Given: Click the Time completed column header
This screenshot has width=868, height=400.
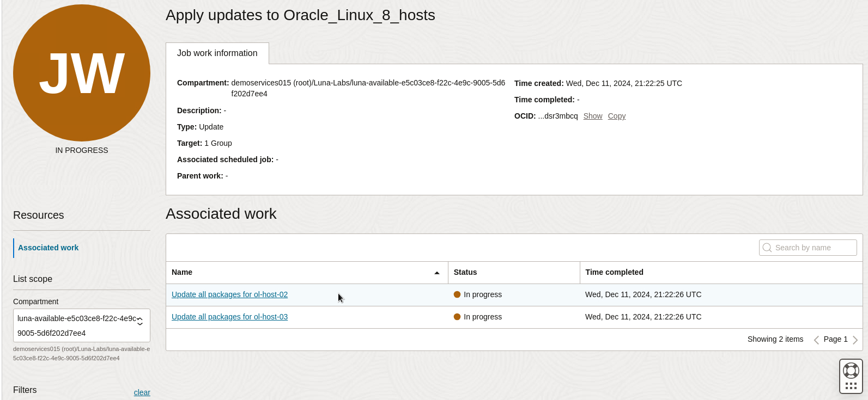Looking at the screenshot, I should 614,272.
